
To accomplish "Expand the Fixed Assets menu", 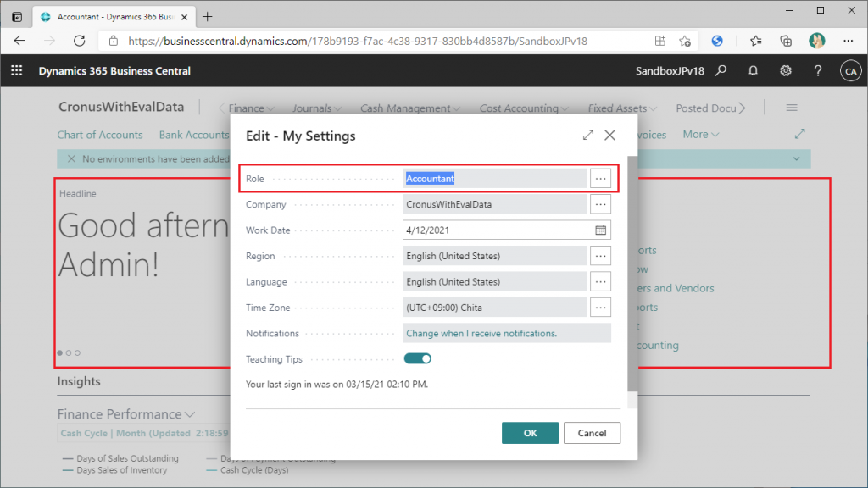I will pyautogui.click(x=622, y=108).
